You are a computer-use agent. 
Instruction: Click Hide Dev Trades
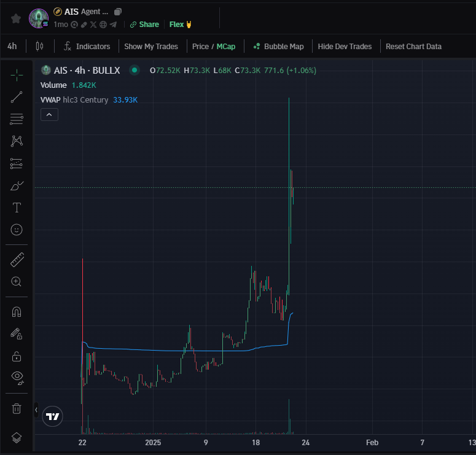click(x=345, y=47)
